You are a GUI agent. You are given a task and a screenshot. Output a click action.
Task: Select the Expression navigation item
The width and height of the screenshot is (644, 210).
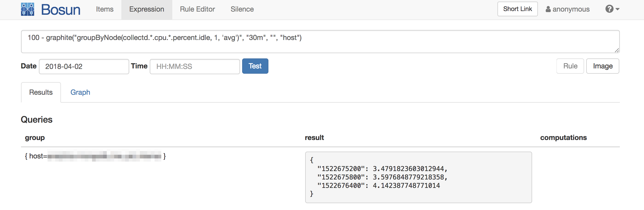147,9
